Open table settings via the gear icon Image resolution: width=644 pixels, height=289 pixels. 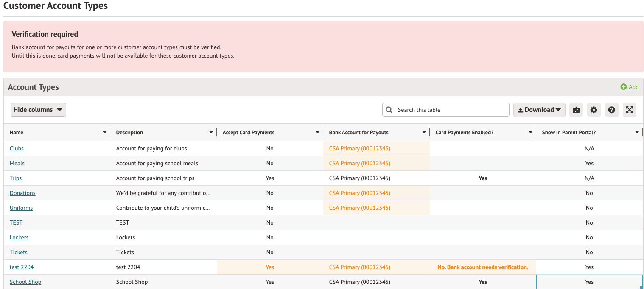594,110
